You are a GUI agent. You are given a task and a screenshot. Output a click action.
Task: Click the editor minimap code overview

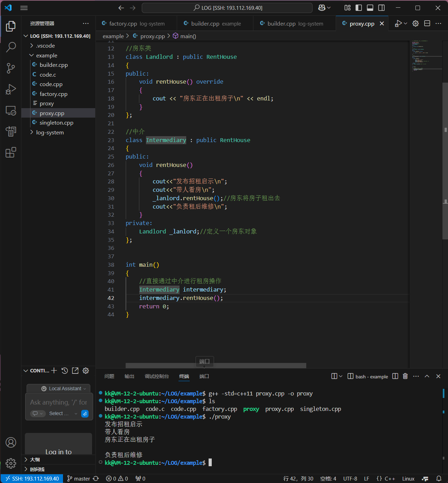tap(427, 56)
